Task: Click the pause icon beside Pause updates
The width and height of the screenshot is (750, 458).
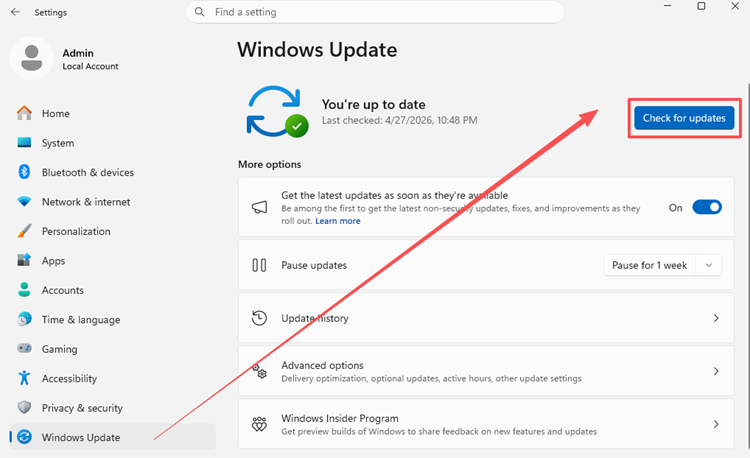Action: 259,265
